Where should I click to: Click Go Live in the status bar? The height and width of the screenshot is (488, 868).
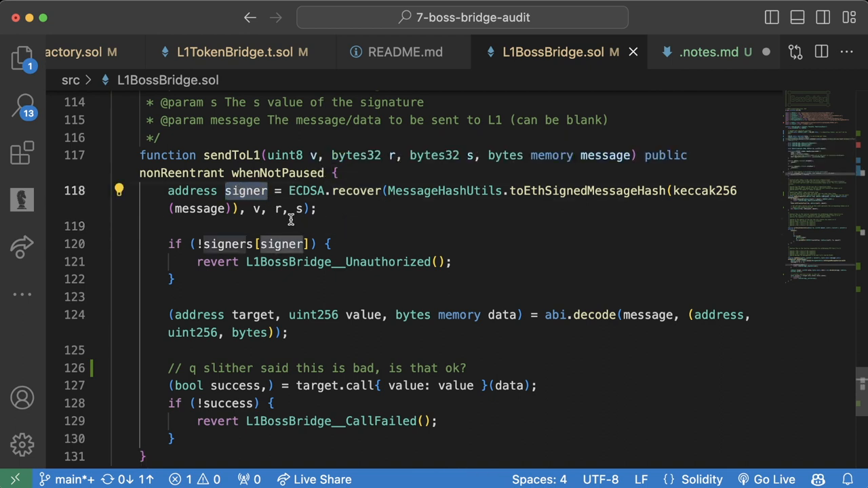[x=766, y=479]
